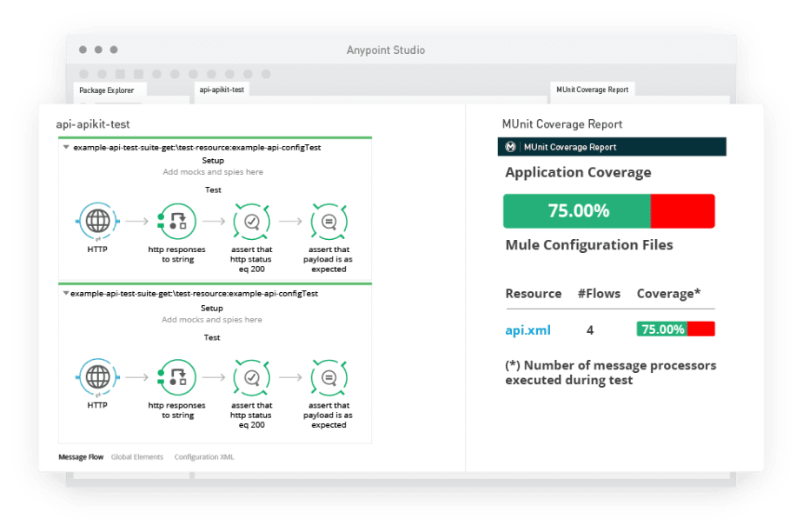This screenshot has height=532, width=803.
Task: Open 'assert that payload is as expected' icon, upper flow
Action: click(328, 221)
